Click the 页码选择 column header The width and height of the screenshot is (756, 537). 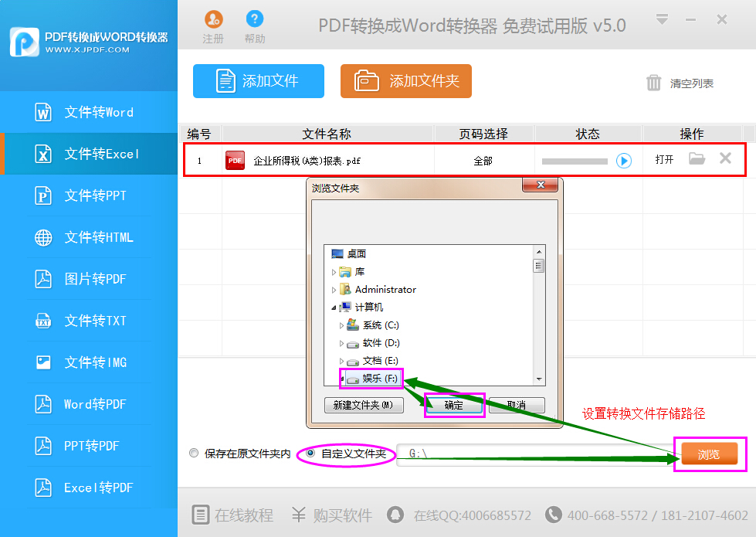click(483, 134)
